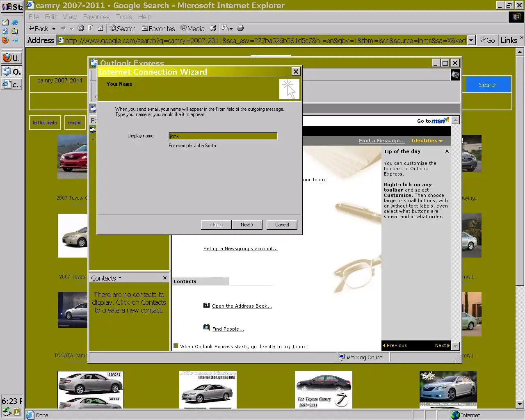Click the 'led tail lights' filter chip
Screen dimensions: 525x420
coord(45,123)
